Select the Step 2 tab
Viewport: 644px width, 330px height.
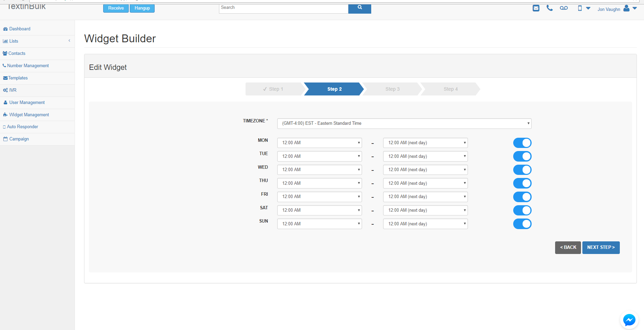coord(334,89)
